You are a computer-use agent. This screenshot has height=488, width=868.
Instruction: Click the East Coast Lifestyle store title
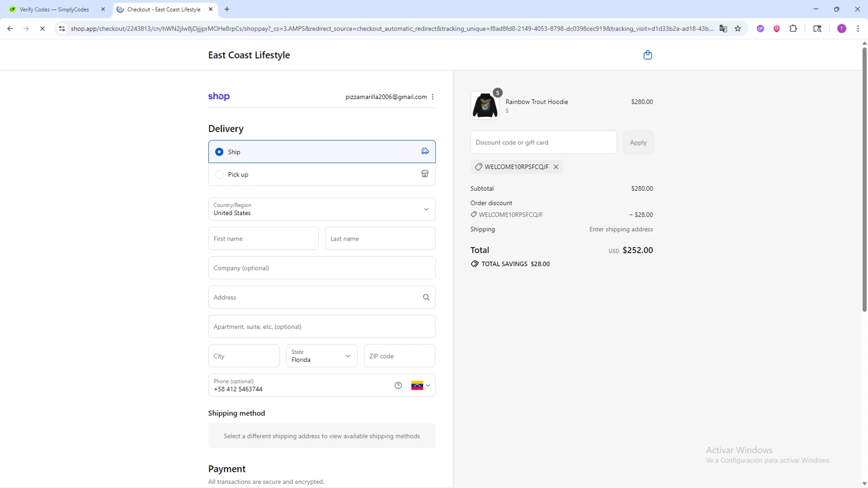(x=249, y=55)
